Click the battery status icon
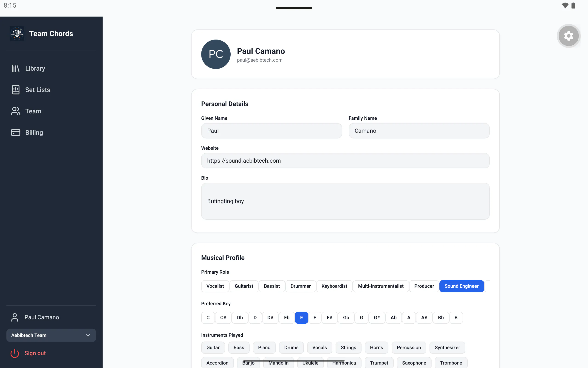 point(574,6)
